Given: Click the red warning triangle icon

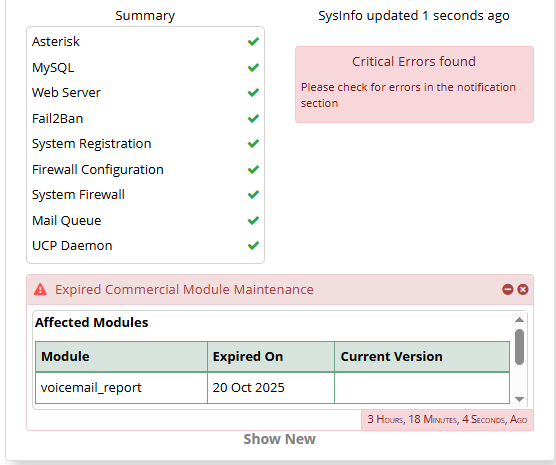Looking at the screenshot, I should coord(40,289).
